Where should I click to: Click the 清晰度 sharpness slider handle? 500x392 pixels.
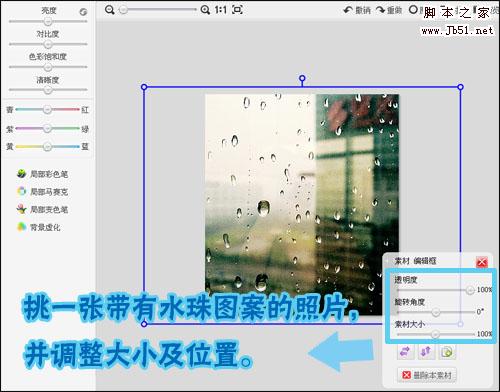coord(48,90)
